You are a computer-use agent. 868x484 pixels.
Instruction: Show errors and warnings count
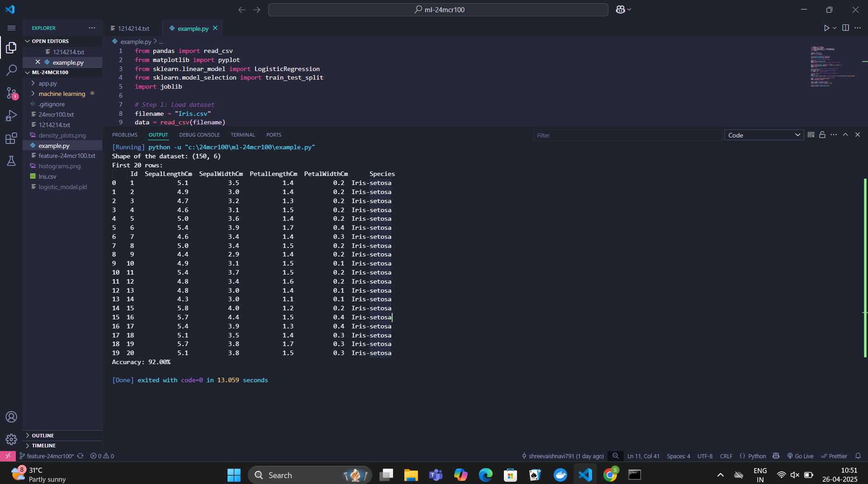pyautogui.click(x=102, y=456)
